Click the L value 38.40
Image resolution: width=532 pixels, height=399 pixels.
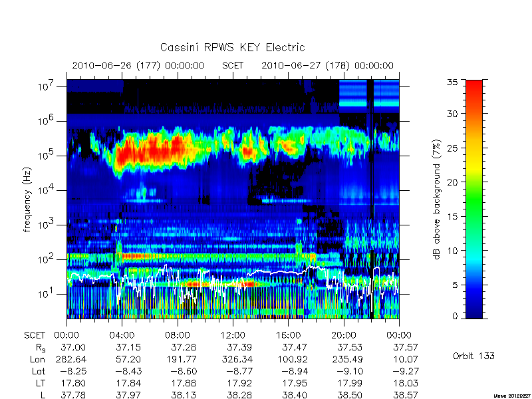click(295, 395)
